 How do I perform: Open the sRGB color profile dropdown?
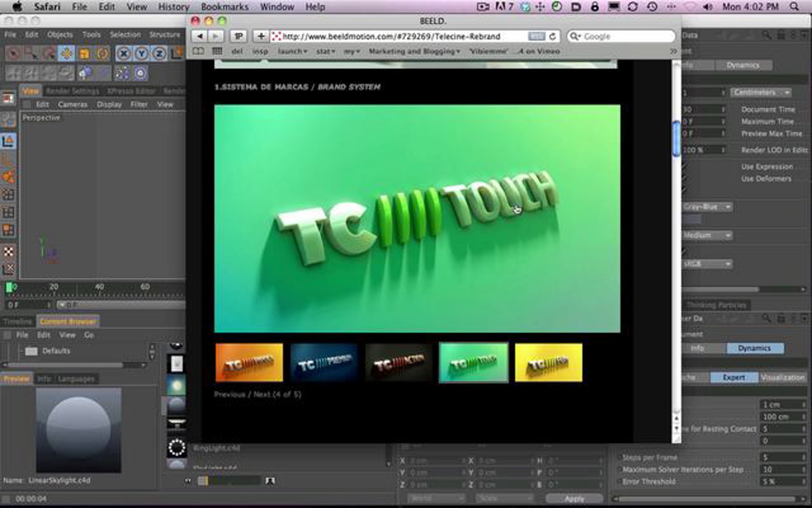coord(707,264)
